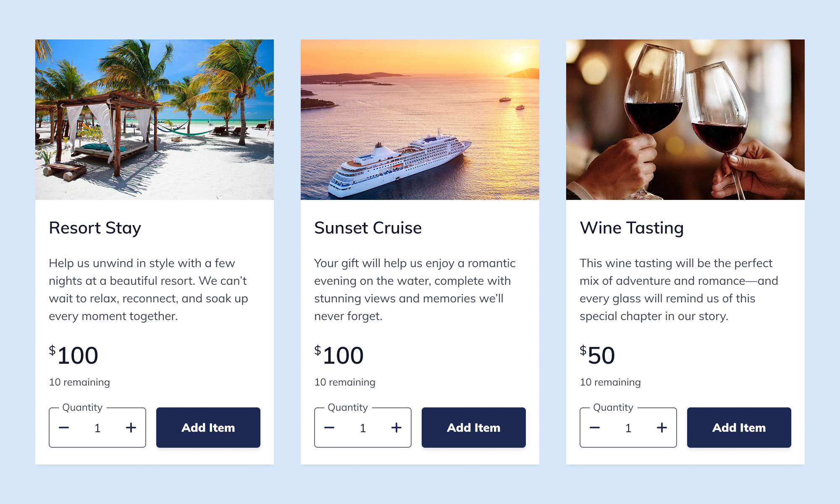This screenshot has height=504, width=840.
Task: Click the Sunset Cruise description text
Action: [415, 289]
